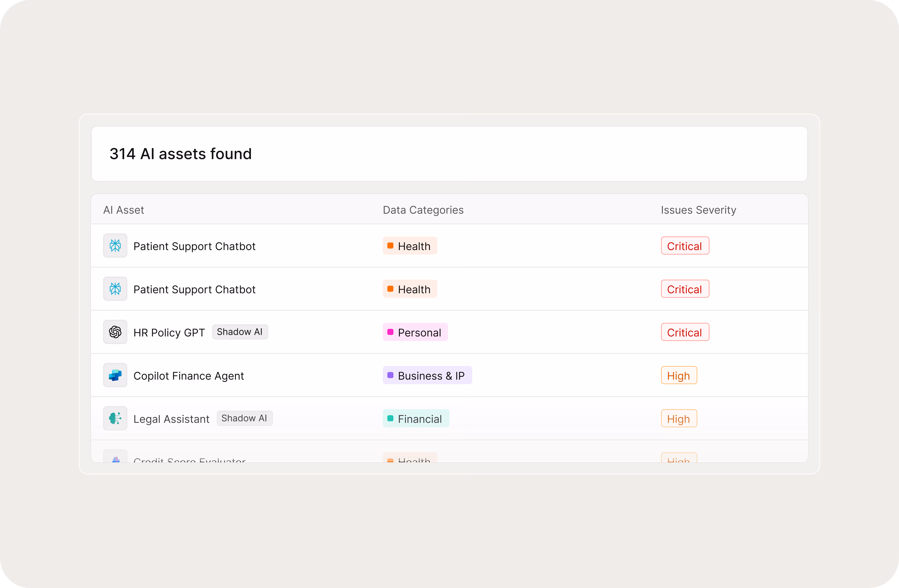Sort by the AI Asset column header
899x588 pixels.
tap(124, 210)
